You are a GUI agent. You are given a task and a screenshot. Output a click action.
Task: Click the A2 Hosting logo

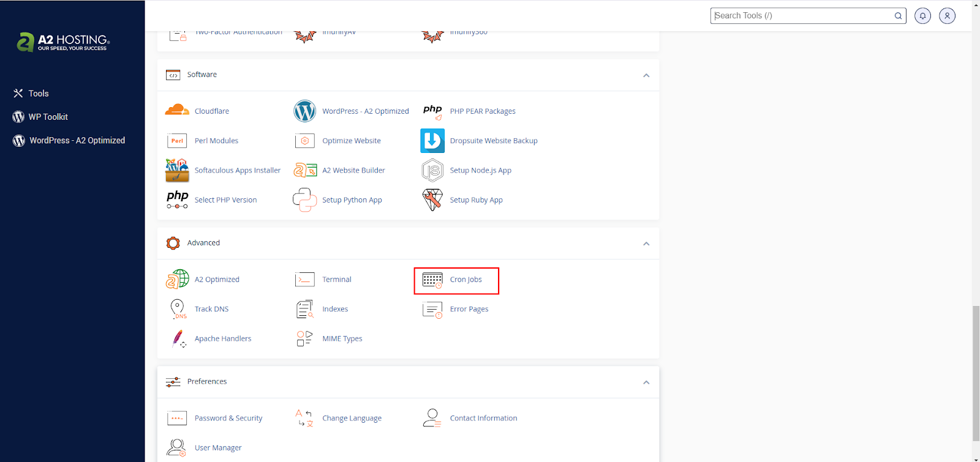(x=63, y=42)
